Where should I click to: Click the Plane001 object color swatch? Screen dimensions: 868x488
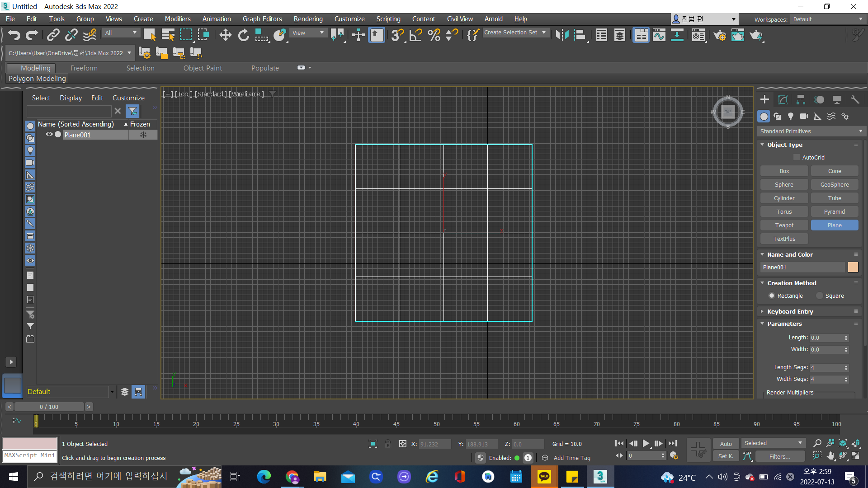(853, 267)
